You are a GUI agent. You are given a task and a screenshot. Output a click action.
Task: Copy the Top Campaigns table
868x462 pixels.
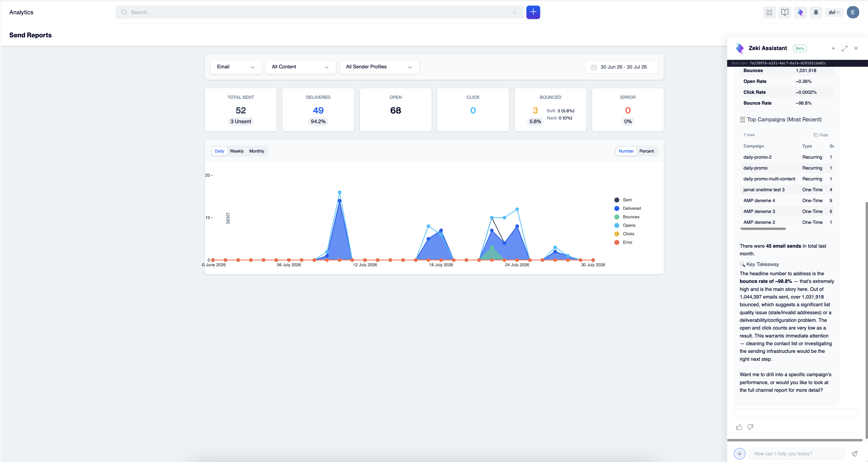821,135
